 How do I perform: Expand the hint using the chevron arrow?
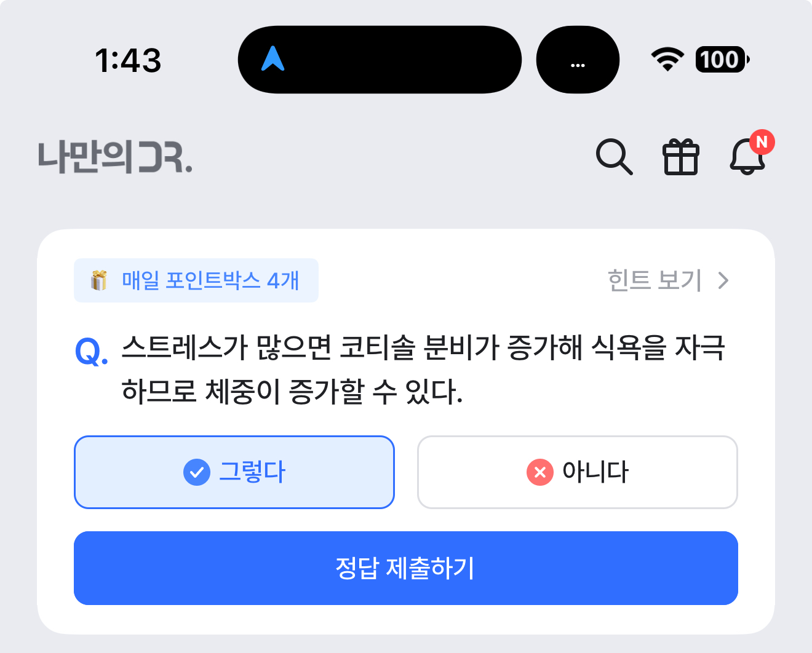pyautogui.click(x=723, y=280)
